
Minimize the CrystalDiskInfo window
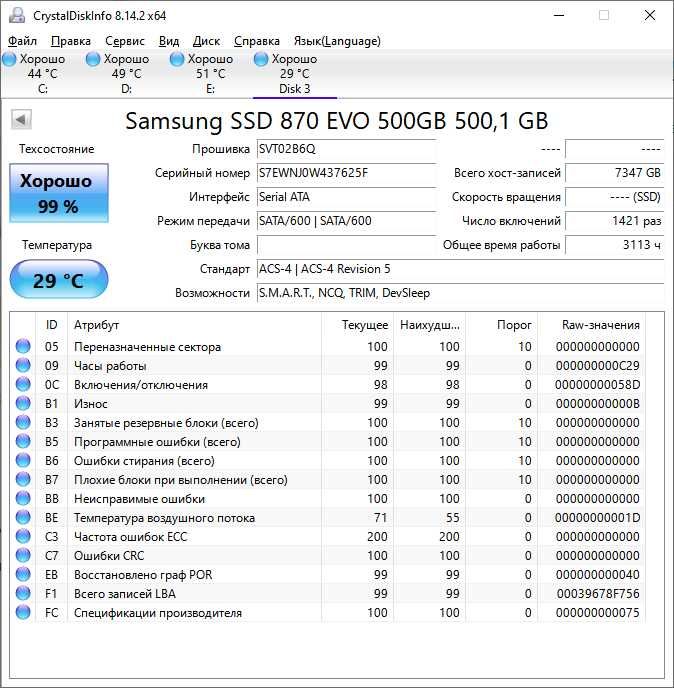[559, 15]
